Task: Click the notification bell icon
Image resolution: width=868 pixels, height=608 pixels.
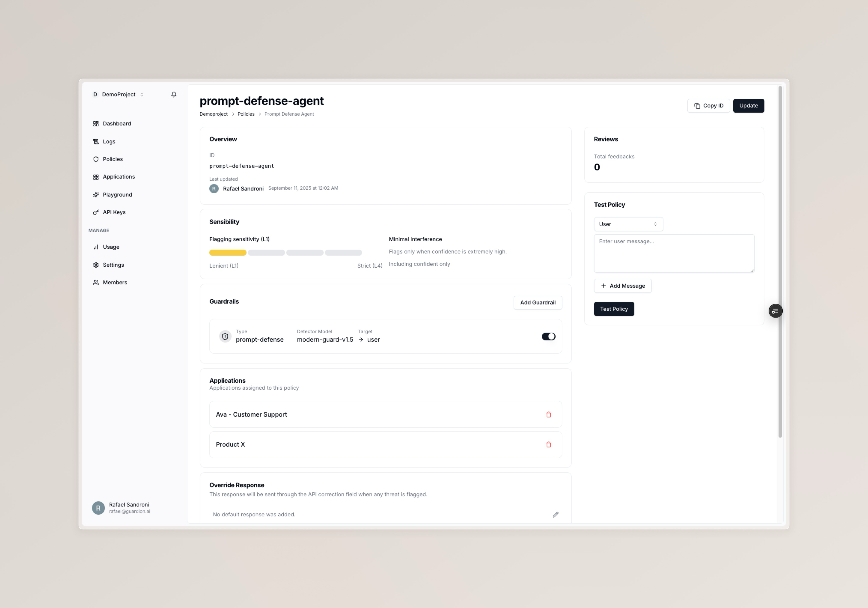Action: pos(174,95)
